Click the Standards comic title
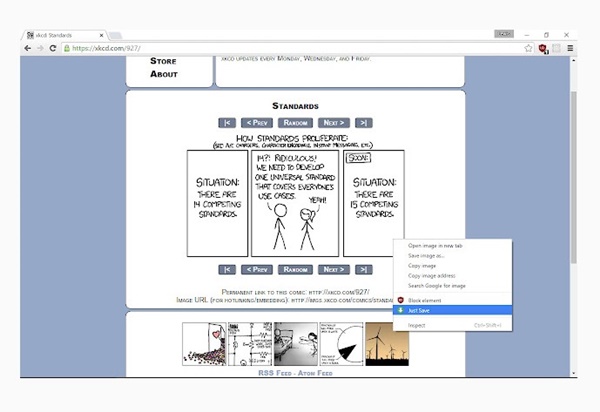Viewport: 600px width, 412px height. 295,106
